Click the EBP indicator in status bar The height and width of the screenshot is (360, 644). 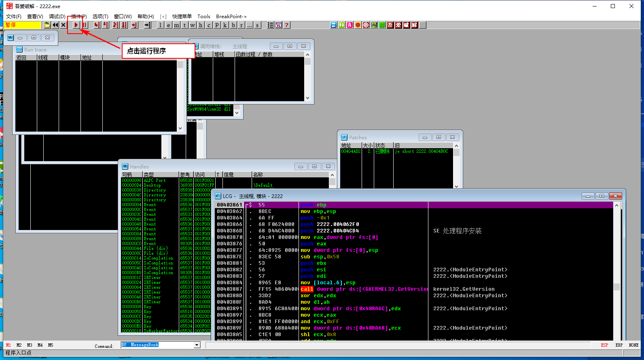point(619,345)
